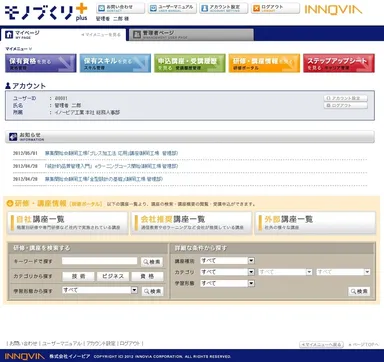Viewport: 384px width, 362px height.
Task: Open the ステップアップシート red banner
Action: point(339,63)
